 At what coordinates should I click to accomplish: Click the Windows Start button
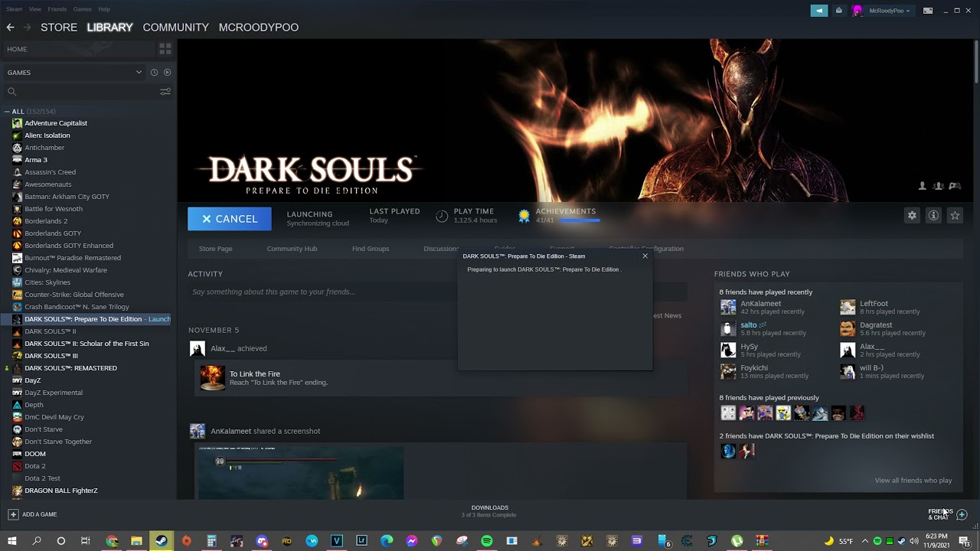(12, 541)
